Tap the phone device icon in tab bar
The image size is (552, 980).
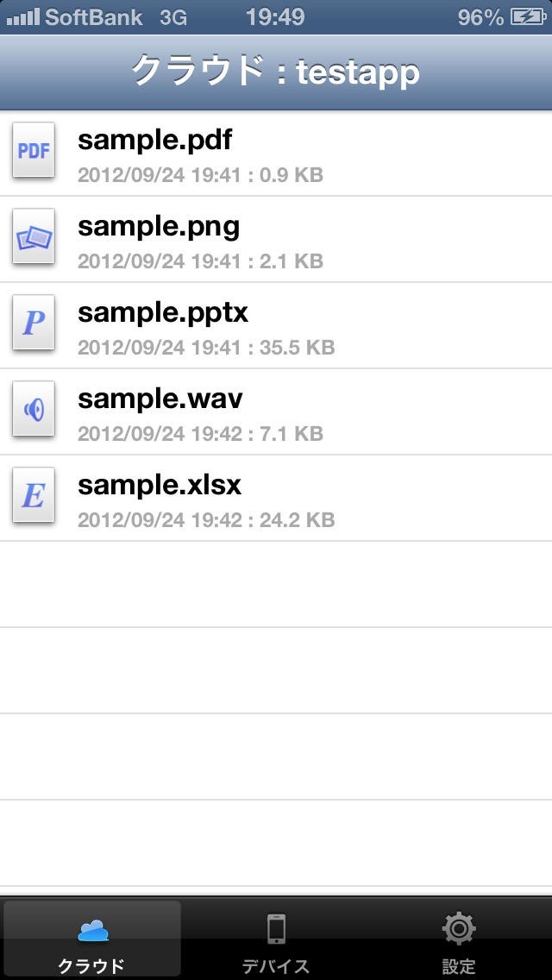276,929
